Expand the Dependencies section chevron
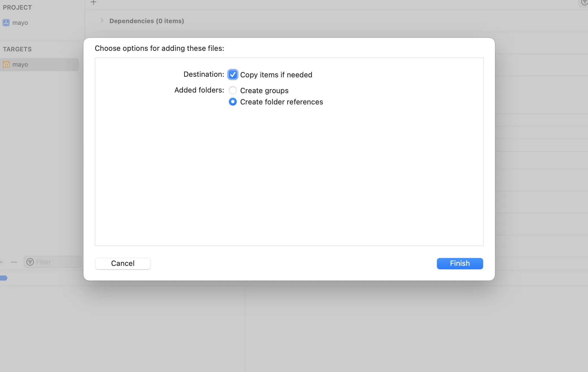 tap(102, 21)
